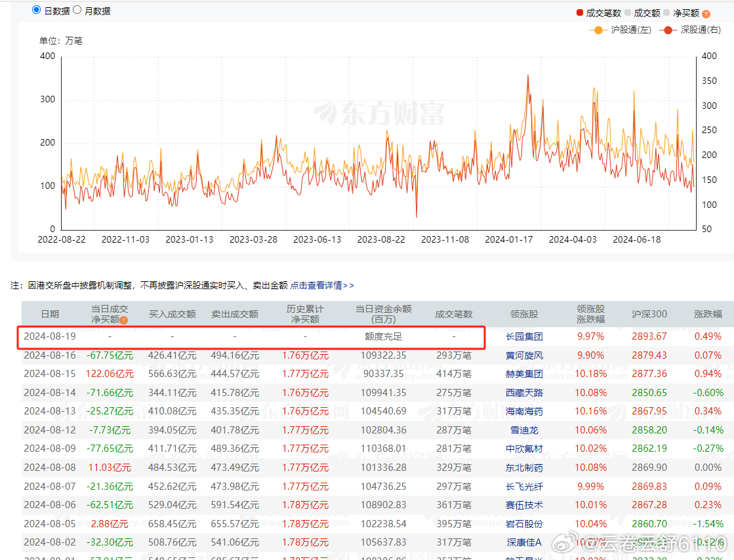Open stock link 中欣氟材

tap(524, 449)
